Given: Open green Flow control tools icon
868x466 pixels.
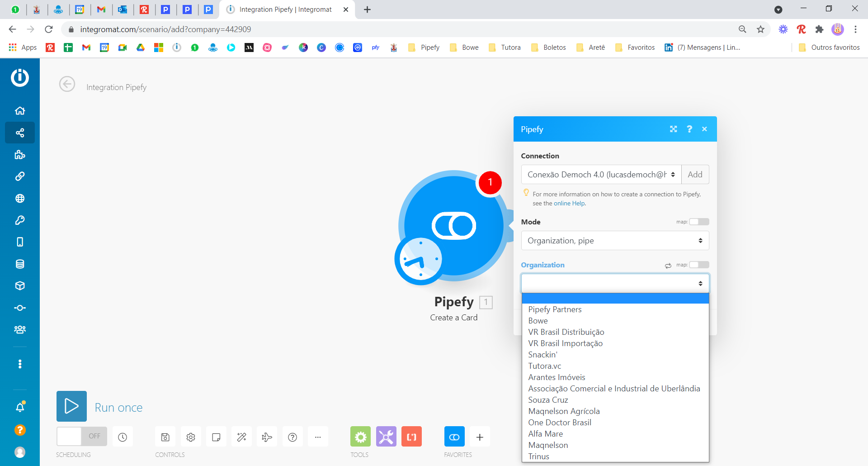Looking at the screenshot, I should pos(360,437).
